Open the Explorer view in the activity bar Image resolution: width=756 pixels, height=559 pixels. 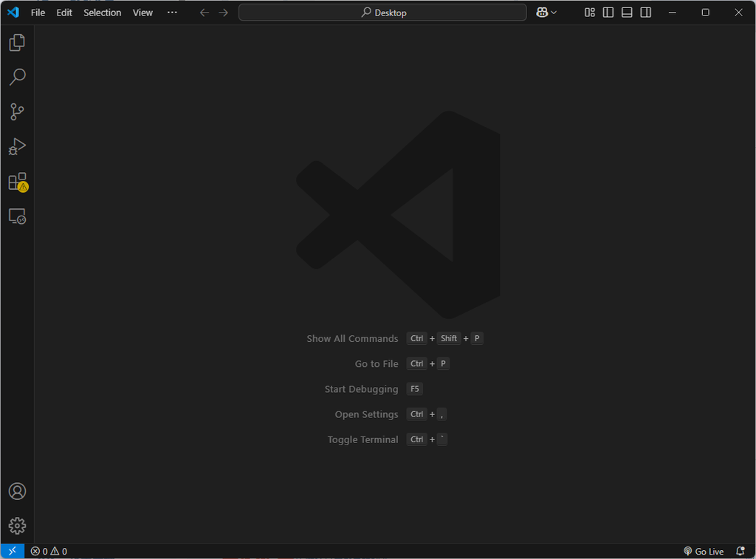(16, 42)
